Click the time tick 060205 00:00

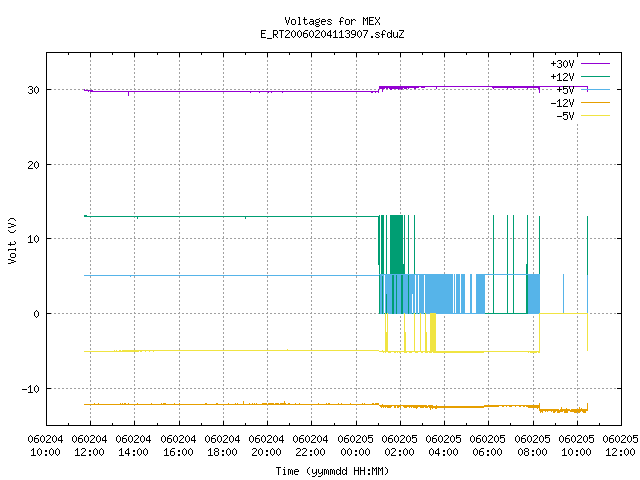356,446
